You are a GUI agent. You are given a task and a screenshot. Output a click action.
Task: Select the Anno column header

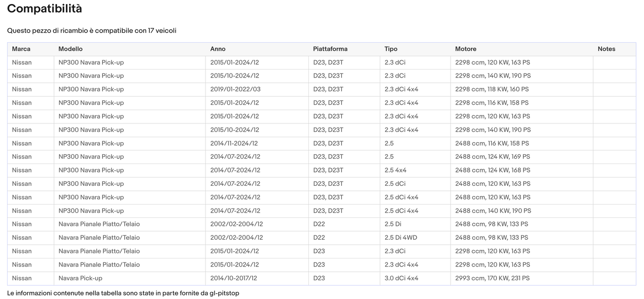pyautogui.click(x=218, y=49)
